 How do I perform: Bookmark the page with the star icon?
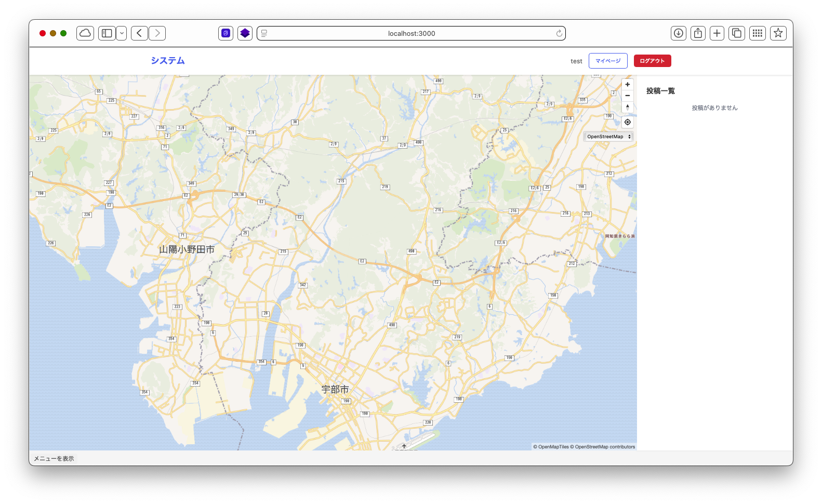pyautogui.click(x=778, y=33)
